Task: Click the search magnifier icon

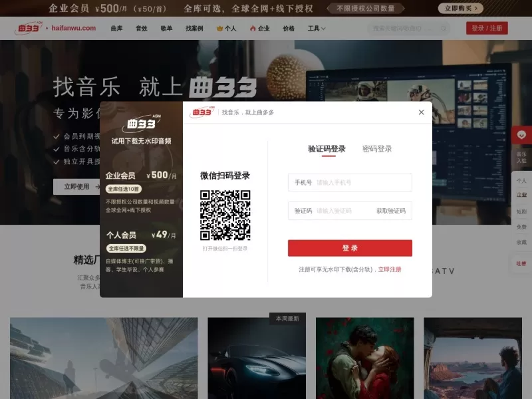Action: (x=442, y=29)
